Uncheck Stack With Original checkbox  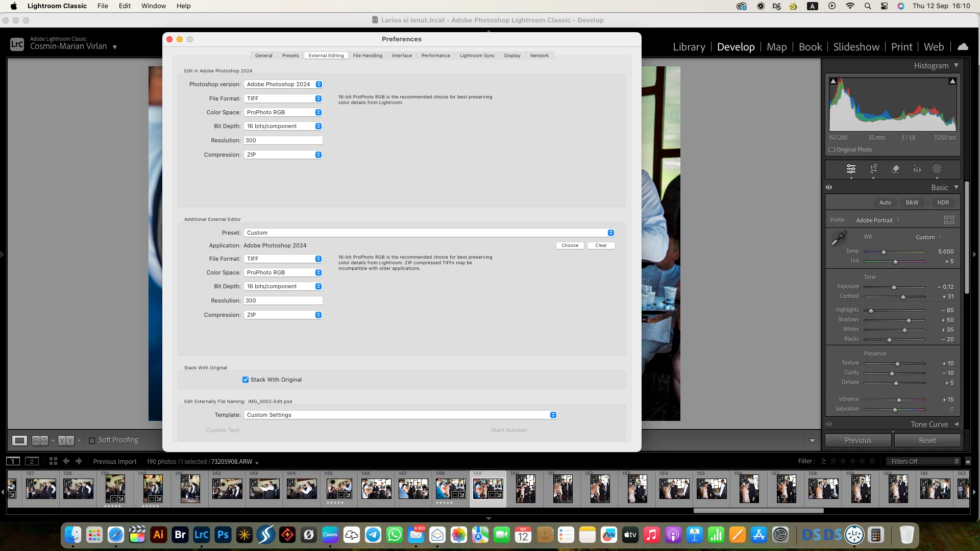point(246,380)
